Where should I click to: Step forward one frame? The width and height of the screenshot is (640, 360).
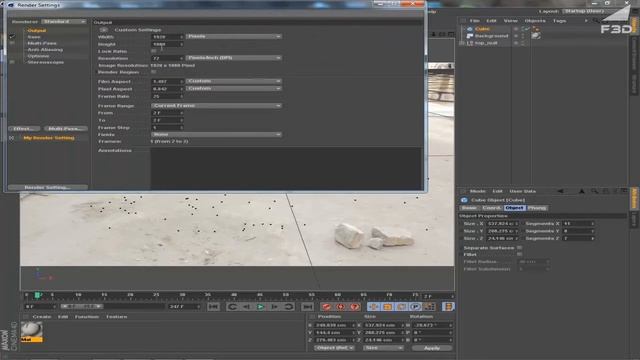pos(274,307)
